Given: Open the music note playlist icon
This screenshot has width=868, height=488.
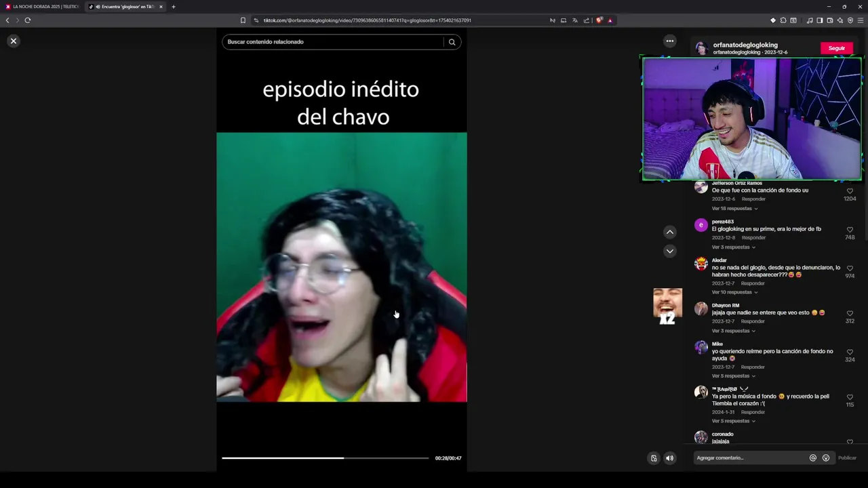Looking at the screenshot, I should 810,20.
